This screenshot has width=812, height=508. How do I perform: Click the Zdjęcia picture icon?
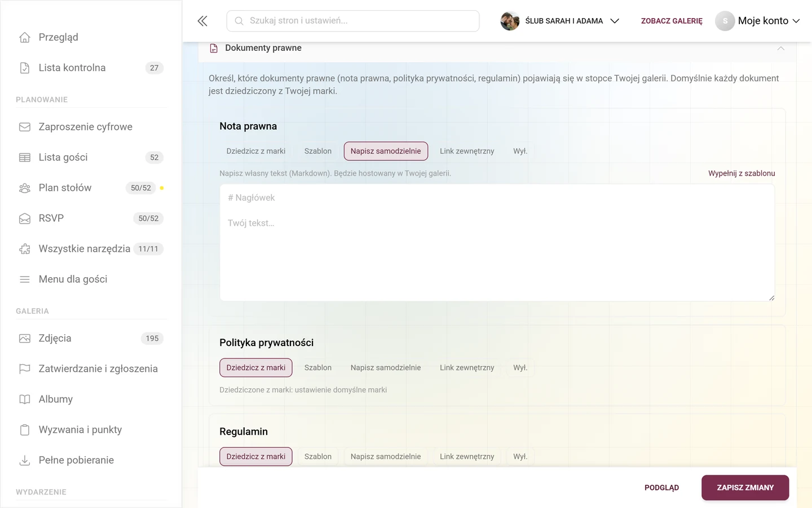point(25,339)
